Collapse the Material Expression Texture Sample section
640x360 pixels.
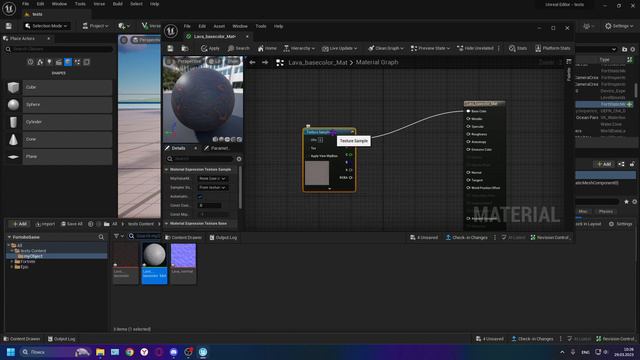click(167, 169)
